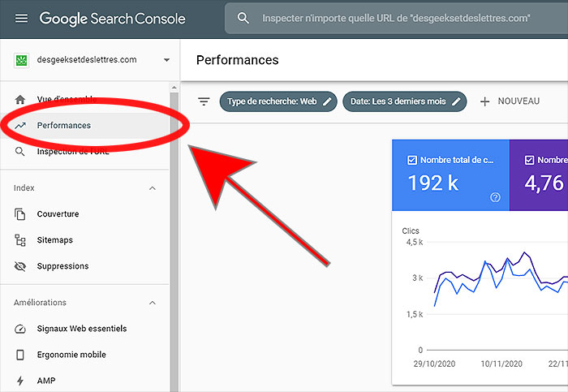Screen dimensions: 568x392
Task: Edit the Type de recherche: Web filter
Action: 278,101
